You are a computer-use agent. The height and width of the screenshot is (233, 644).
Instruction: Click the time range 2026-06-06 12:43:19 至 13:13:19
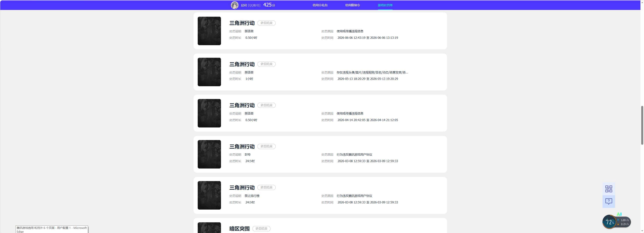point(367,38)
